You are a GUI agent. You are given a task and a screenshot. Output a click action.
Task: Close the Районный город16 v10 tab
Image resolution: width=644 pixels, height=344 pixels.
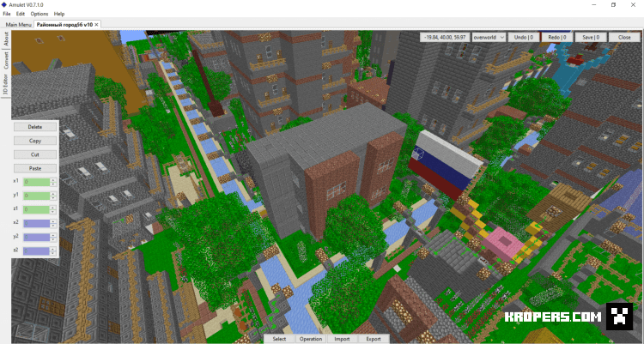(x=96, y=25)
